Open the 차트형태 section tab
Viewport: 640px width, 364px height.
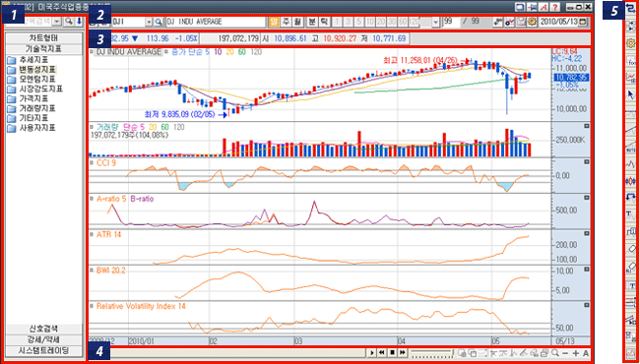(x=43, y=38)
